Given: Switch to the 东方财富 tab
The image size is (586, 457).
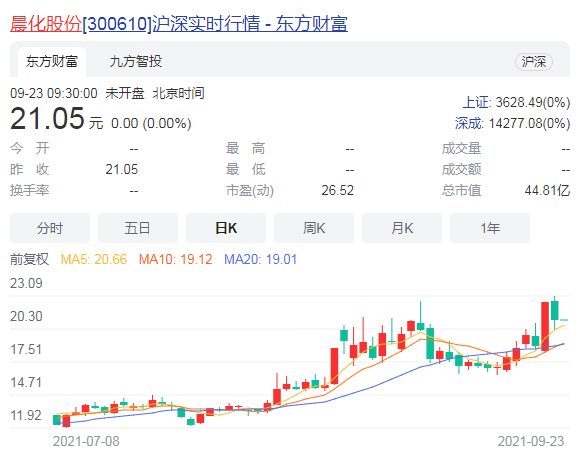Looking at the screenshot, I should [52, 62].
